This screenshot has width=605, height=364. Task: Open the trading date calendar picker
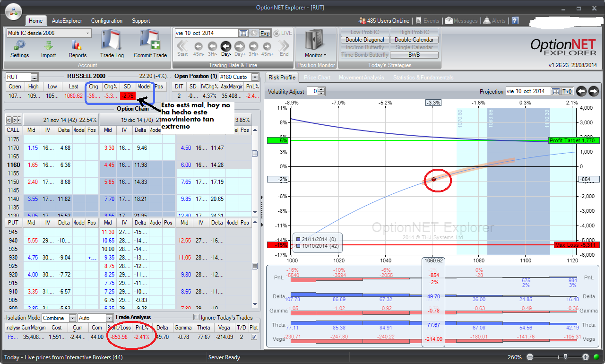pyautogui.click(x=243, y=33)
